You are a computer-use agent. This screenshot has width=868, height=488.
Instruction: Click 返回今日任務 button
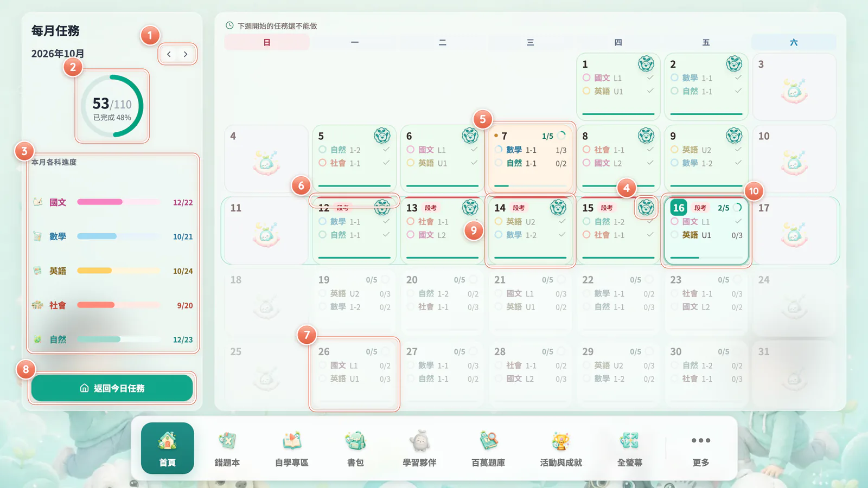tap(112, 388)
